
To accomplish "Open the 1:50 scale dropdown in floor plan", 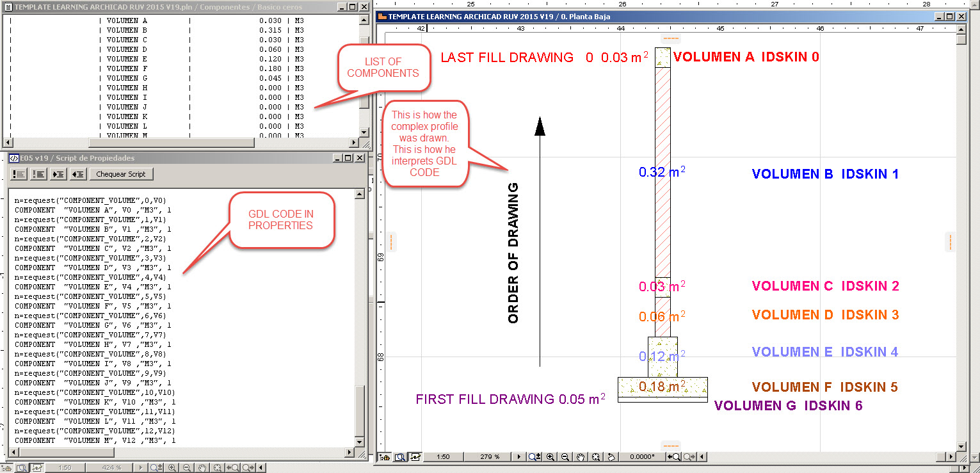I will tap(443, 457).
